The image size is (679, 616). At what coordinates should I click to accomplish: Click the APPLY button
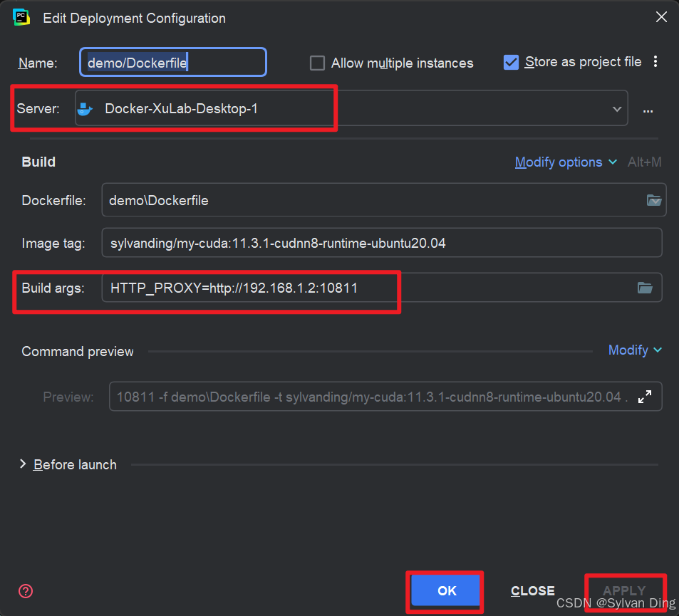624,590
